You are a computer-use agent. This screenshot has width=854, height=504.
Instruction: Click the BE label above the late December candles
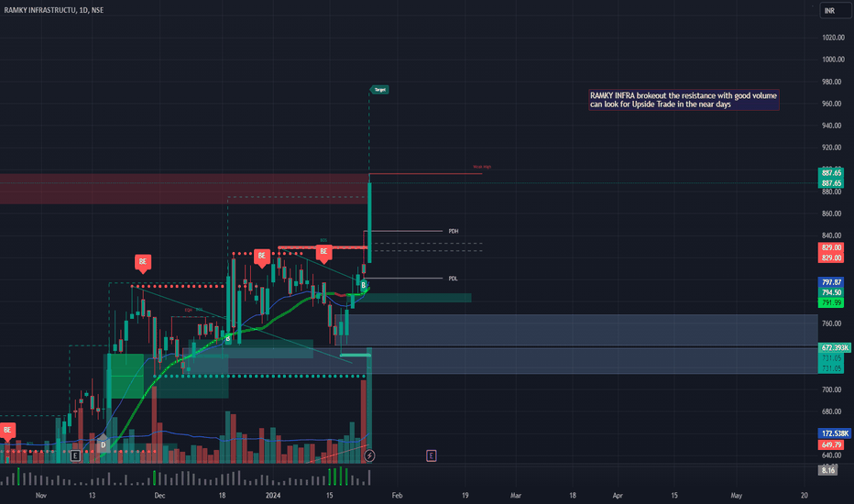[x=262, y=256]
